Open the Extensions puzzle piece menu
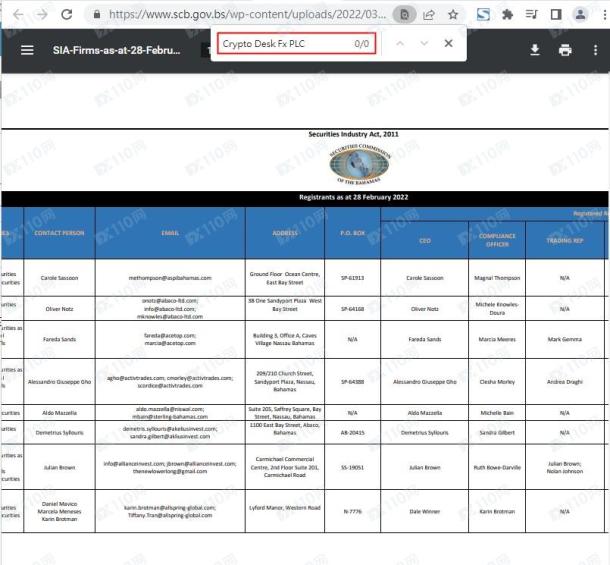 [507, 15]
